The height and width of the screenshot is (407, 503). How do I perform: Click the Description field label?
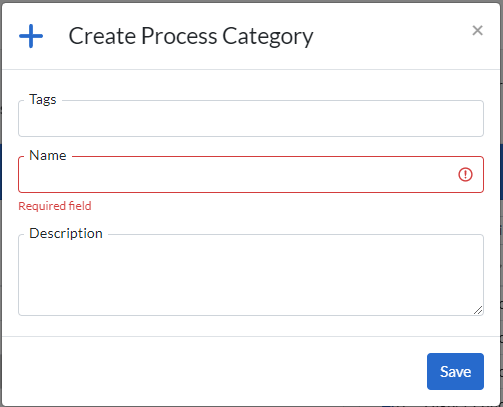pyautogui.click(x=66, y=233)
